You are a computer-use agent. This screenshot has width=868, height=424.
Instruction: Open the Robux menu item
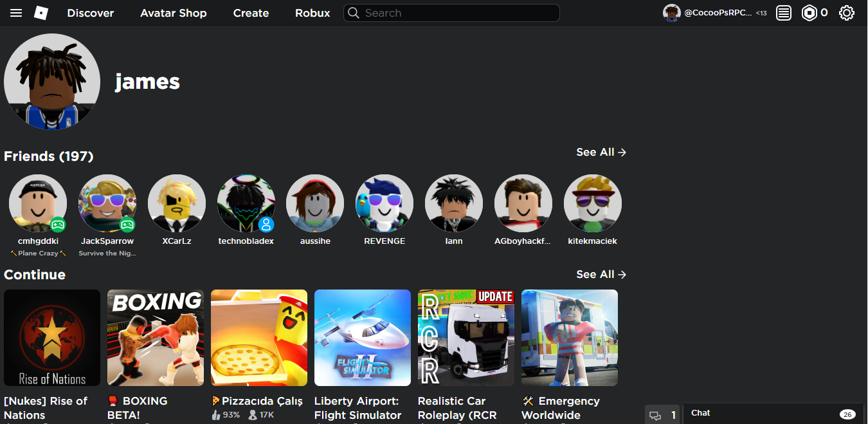tap(312, 13)
